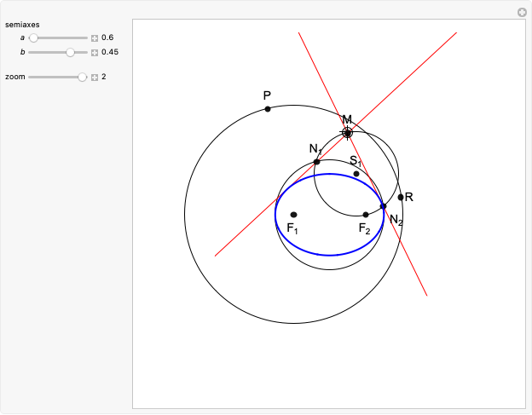Click the a value 0.6 readout
The height and width of the screenshot is (415, 532).
coord(107,38)
